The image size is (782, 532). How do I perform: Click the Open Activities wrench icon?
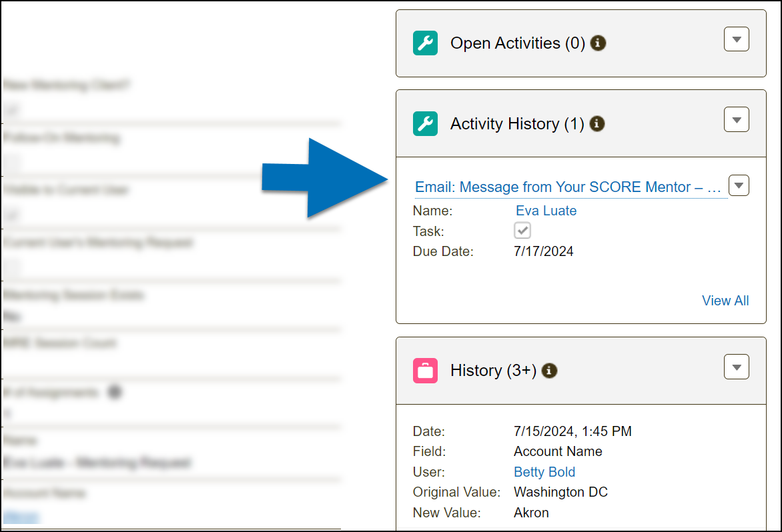425,43
